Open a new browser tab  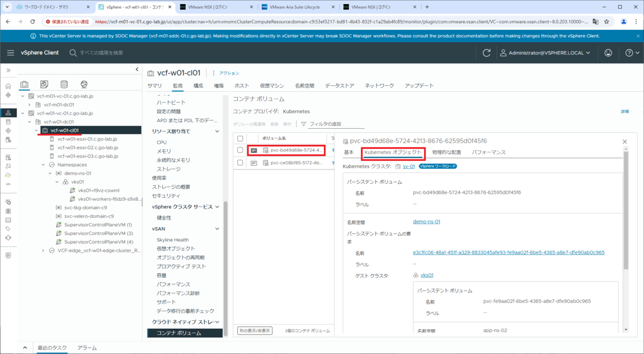427,7
